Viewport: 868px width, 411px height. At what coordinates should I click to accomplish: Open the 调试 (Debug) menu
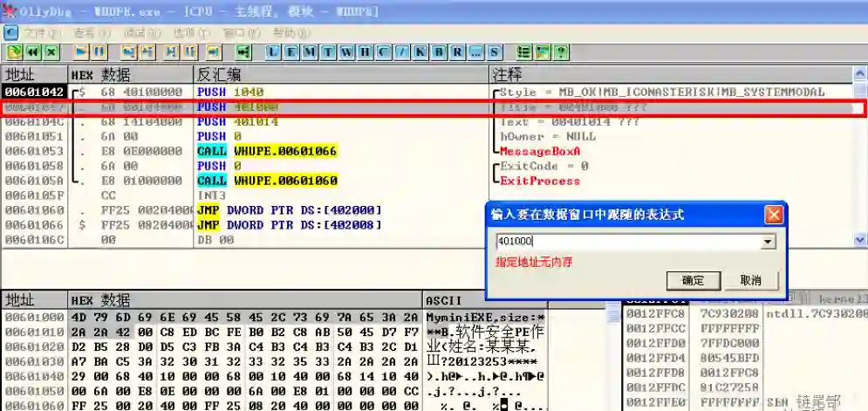point(142,32)
